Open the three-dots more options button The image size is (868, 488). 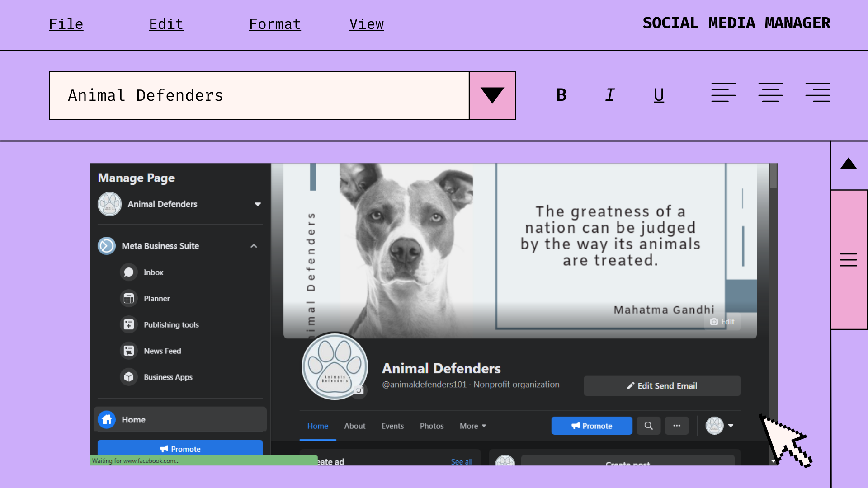tap(677, 426)
